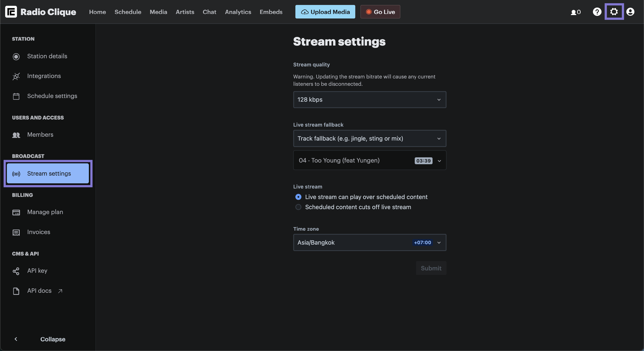Viewport: 644px width, 351px height.
Task: Open Chat in the top navigation
Action: 209,12
